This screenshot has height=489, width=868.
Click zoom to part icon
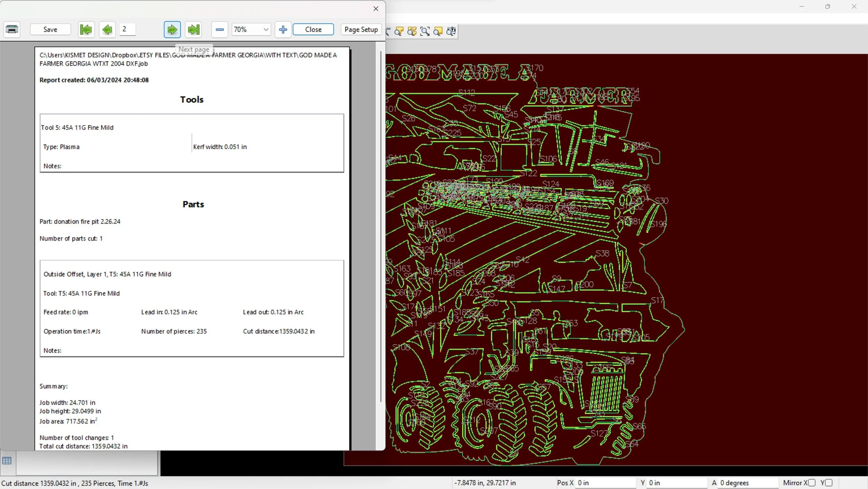point(399,32)
